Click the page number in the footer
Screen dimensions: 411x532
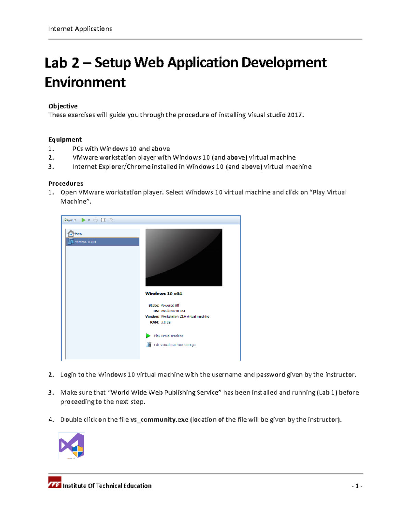coord(357,486)
